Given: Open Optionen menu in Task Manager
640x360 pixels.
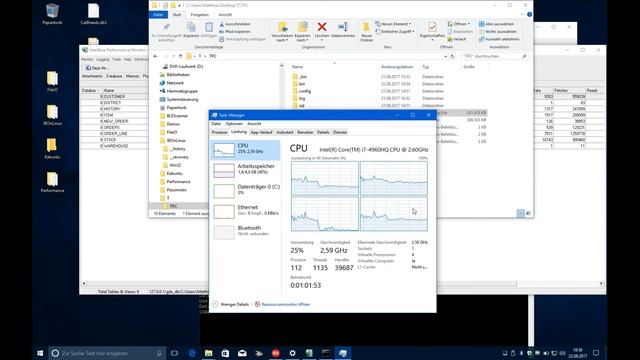Looking at the screenshot, I should pyautogui.click(x=234, y=124).
